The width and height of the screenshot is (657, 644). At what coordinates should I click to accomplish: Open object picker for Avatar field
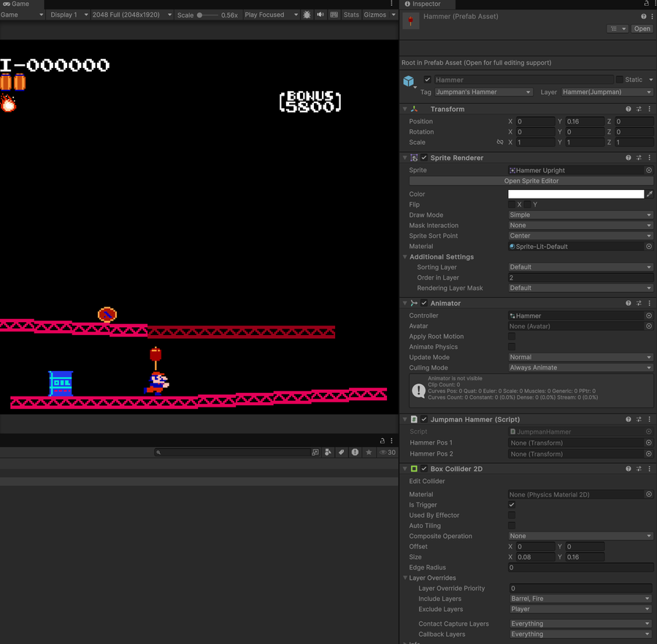tap(649, 326)
